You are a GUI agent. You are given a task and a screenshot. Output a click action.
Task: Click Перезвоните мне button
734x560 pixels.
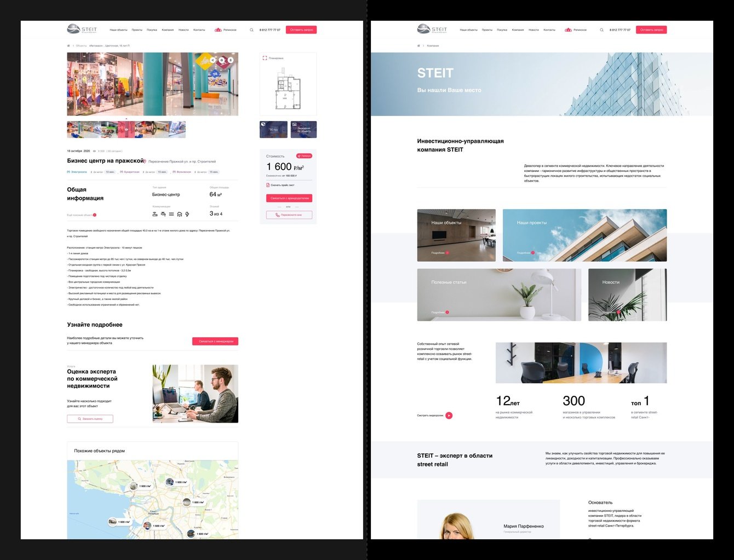coord(289,215)
